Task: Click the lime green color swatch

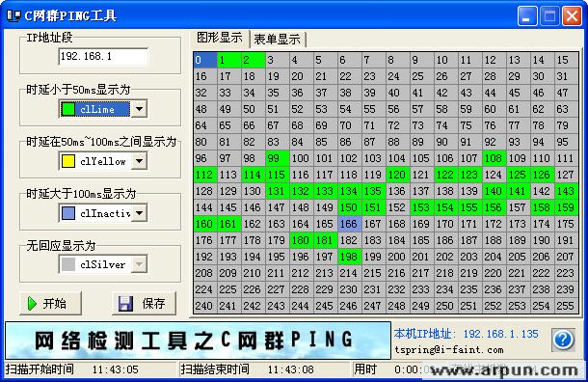Action: 68,109
